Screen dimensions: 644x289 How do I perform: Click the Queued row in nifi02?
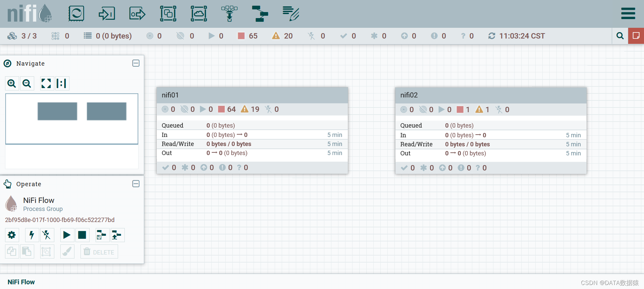click(x=491, y=125)
